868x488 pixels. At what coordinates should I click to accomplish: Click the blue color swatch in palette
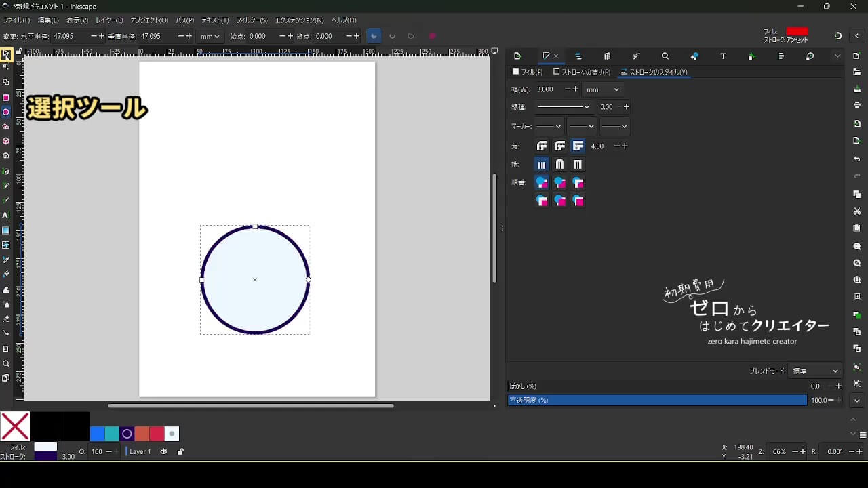pyautogui.click(x=97, y=434)
